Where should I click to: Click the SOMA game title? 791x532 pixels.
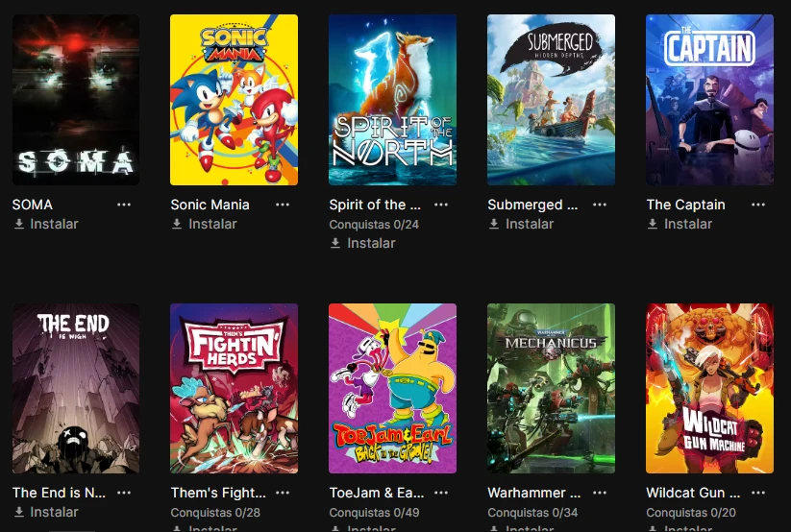[x=33, y=205]
